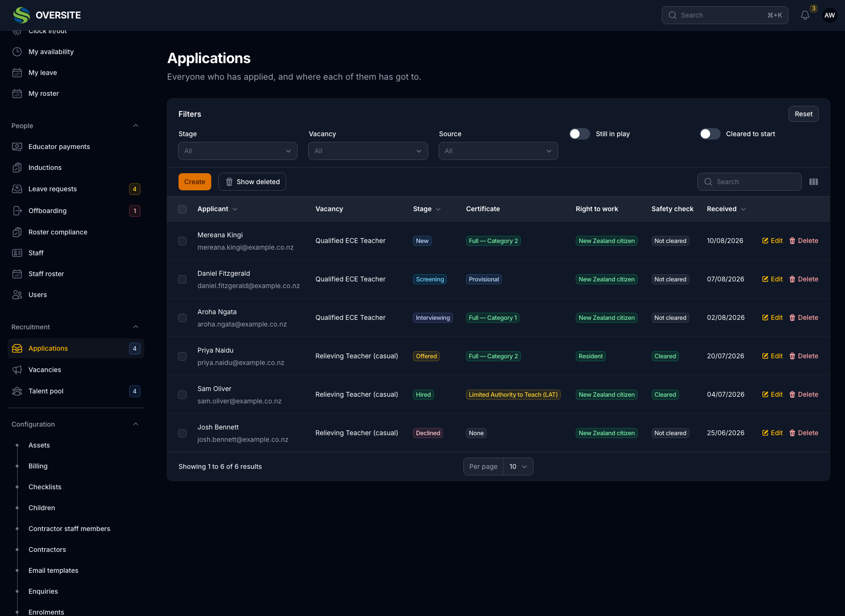The width and height of the screenshot is (845, 616).
Task: Focus the table search field
Action: pos(749,182)
